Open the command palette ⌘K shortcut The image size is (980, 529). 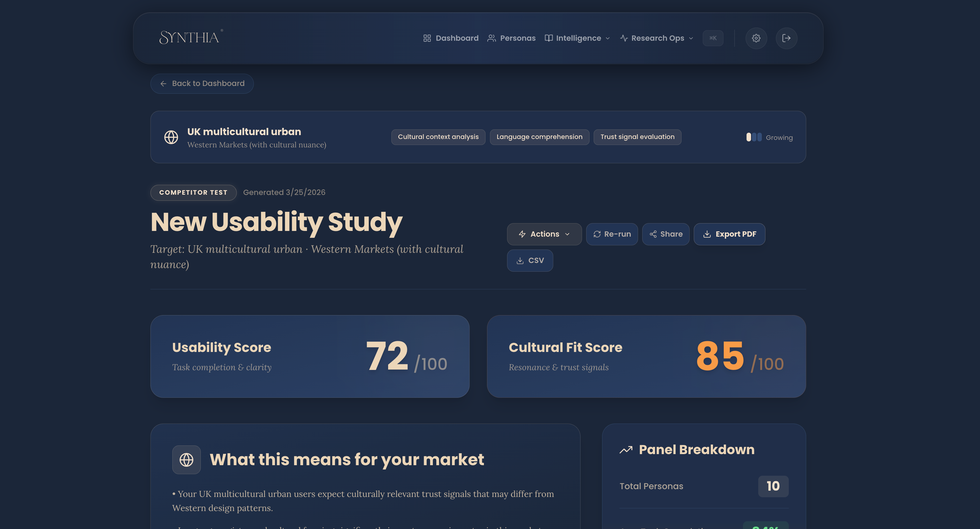tap(713, 38)
